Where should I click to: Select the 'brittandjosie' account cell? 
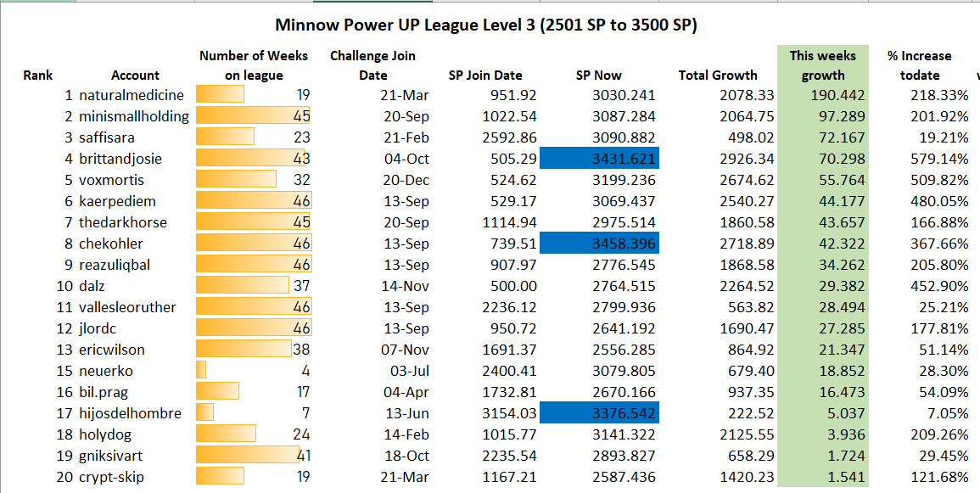coord(120,159)
